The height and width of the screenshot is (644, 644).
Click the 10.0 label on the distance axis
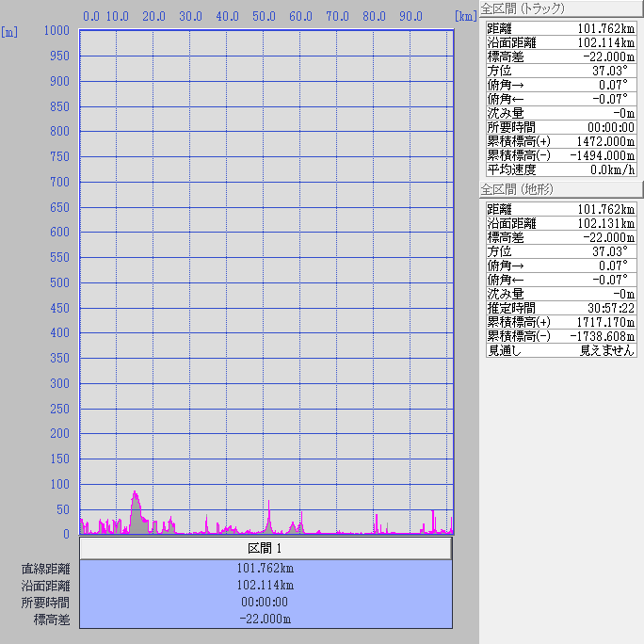coord(117,16)
